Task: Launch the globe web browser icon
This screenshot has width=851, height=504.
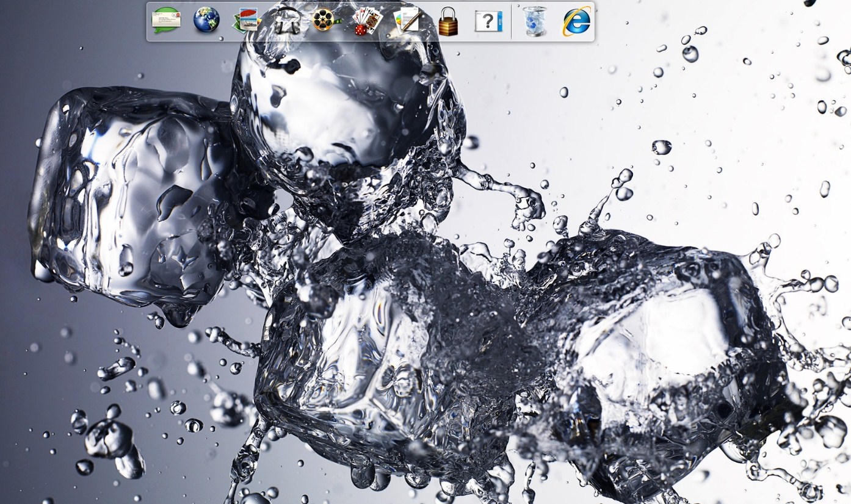Action: click(x=206, y=20)
